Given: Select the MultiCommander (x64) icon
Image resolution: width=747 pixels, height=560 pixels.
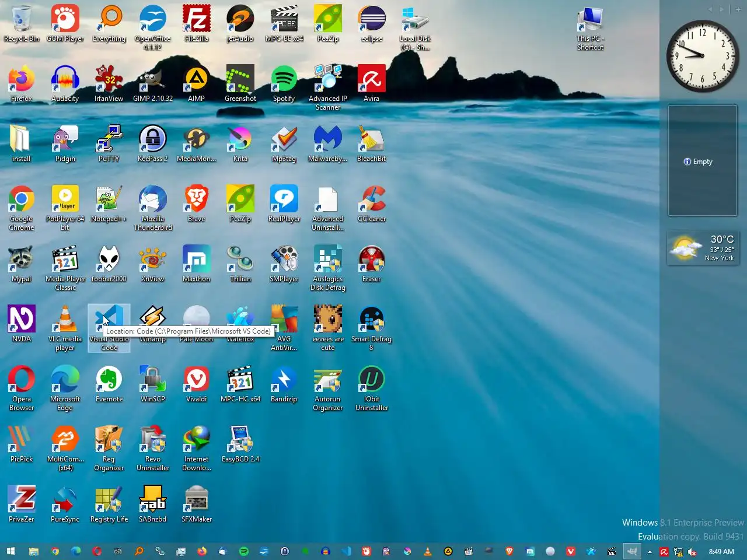Looking at the screenshot, I should 65,449.
